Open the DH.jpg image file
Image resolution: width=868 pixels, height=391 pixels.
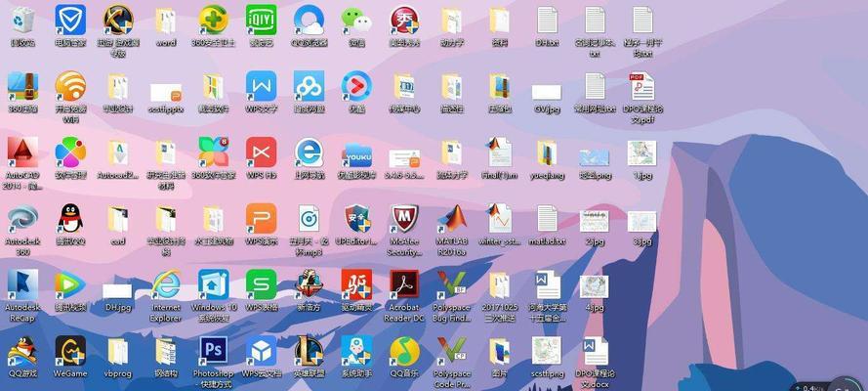pyautogui.click(x=117, y=292)
